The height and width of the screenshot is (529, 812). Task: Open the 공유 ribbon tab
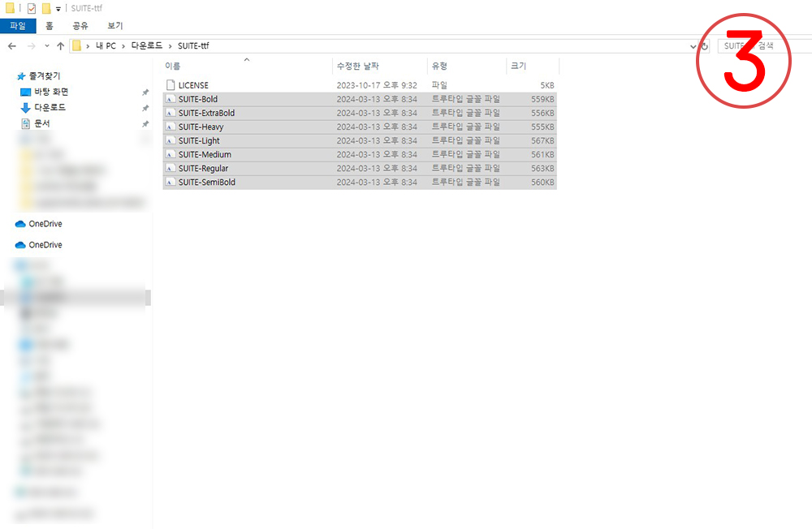click(x=80, y=26)
